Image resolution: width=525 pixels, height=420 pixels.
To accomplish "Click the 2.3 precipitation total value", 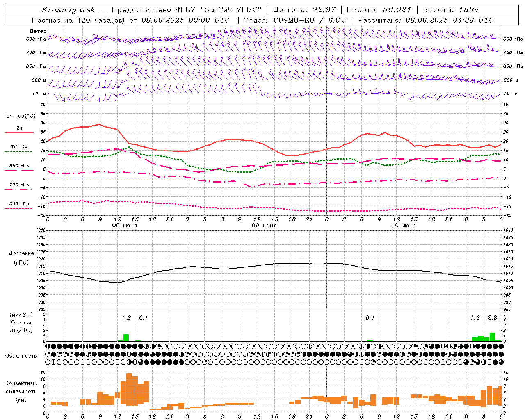I will tap(492, 317).
